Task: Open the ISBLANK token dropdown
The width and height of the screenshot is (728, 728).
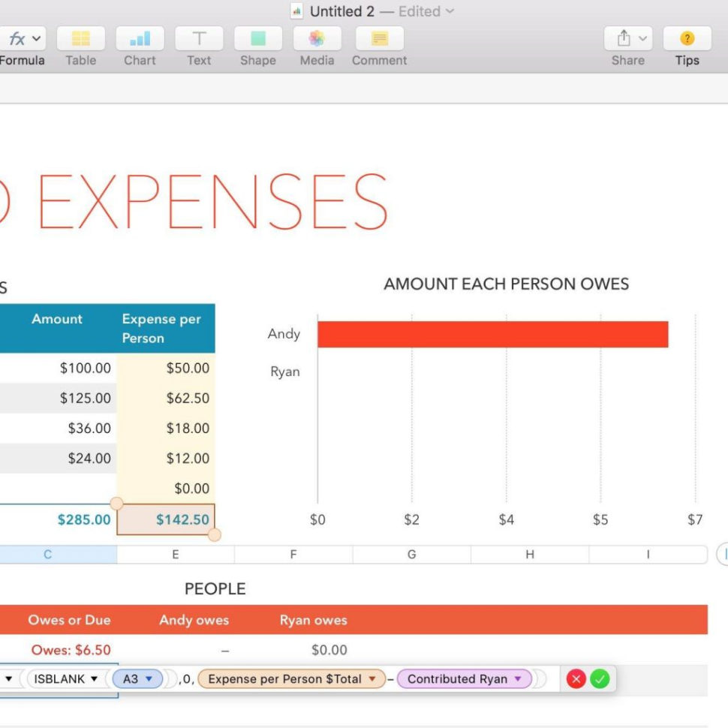Action: pyautogui.click(x=93, y=678)
